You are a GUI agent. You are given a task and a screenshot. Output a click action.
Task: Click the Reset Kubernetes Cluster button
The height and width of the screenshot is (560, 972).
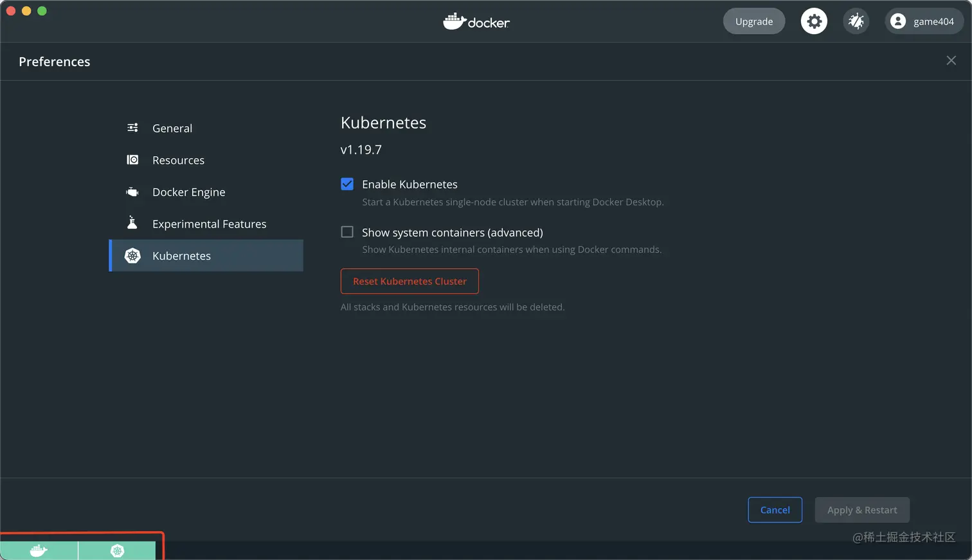410,281
